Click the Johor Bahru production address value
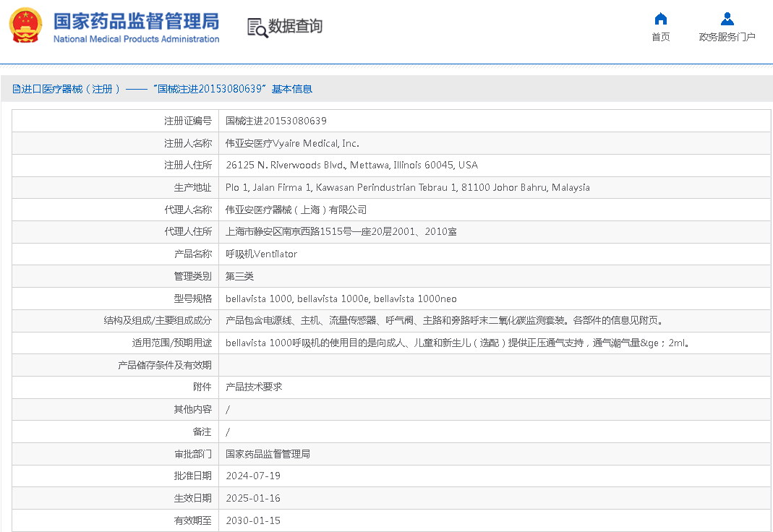773x532 pixels. coord(407,187)
